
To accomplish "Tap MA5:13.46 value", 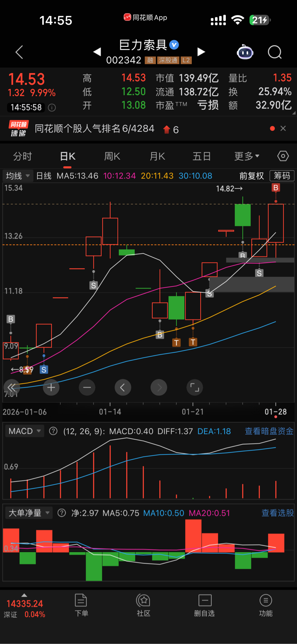I will [x=77, y=176].
